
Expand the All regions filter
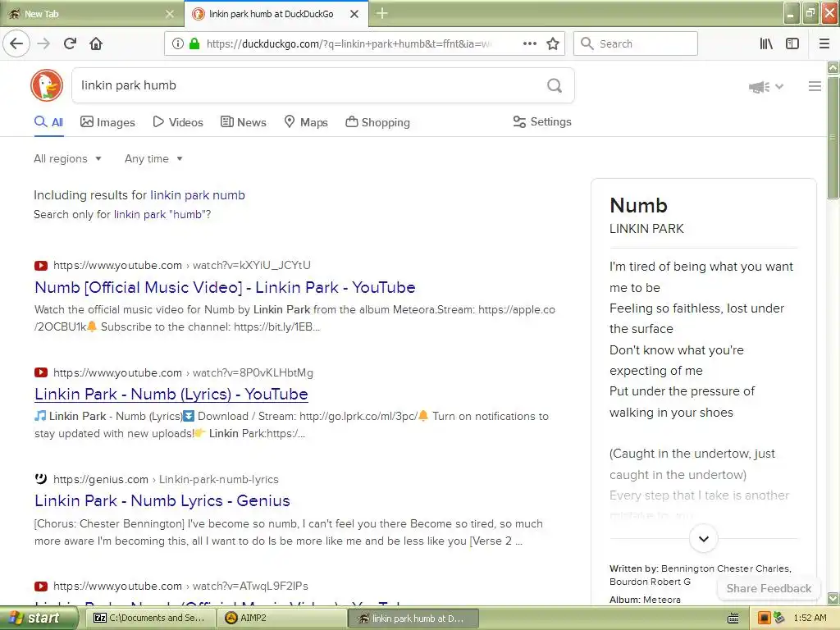[67, 158]
